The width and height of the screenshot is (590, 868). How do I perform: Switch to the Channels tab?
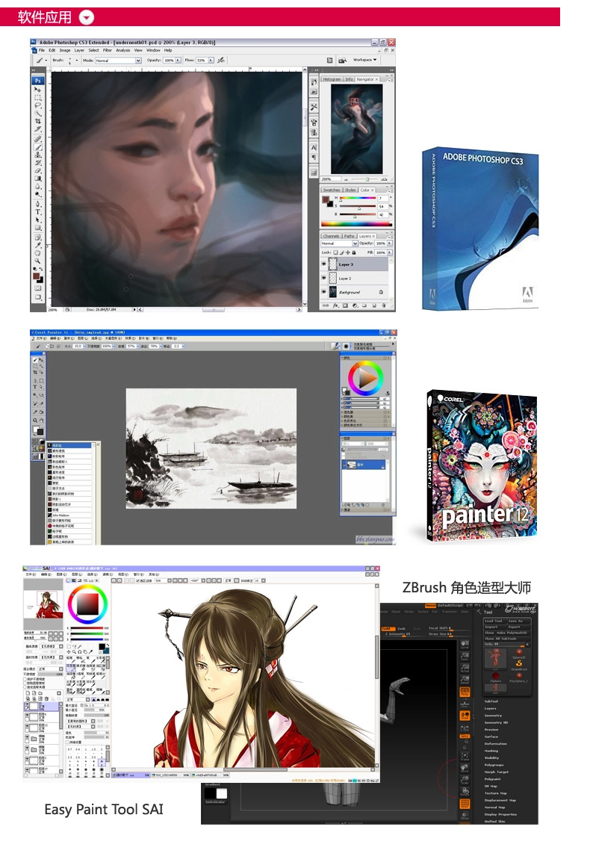click(x=331, y=236)
